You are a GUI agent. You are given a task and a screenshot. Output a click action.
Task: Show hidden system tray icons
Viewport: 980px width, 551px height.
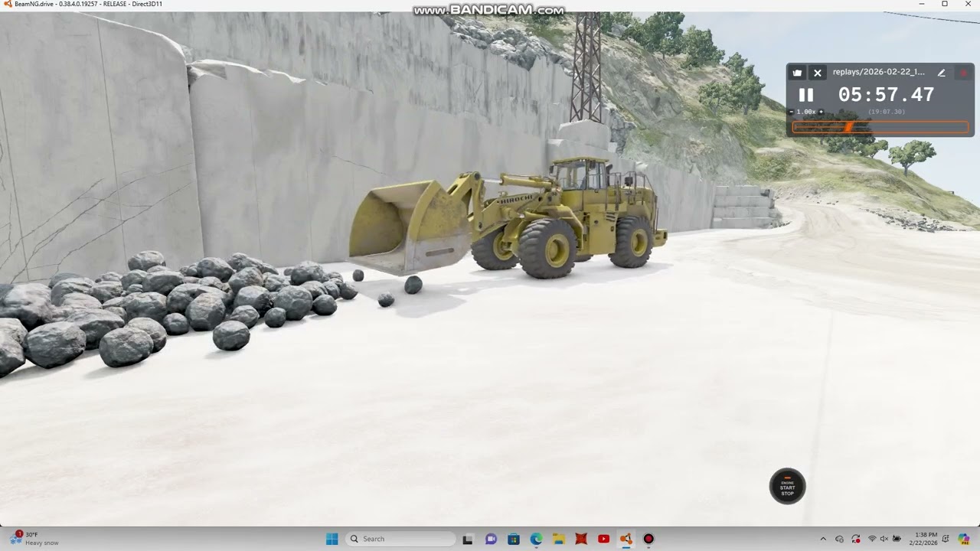click(823, 539)
